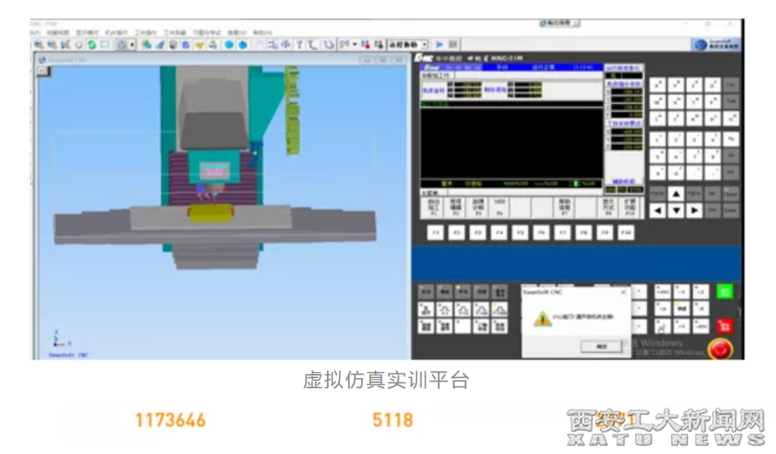Click the yellow workpiece in the 3D view
Image resolution: width=776 pixels, height=454 pixels.
[211, 211]
